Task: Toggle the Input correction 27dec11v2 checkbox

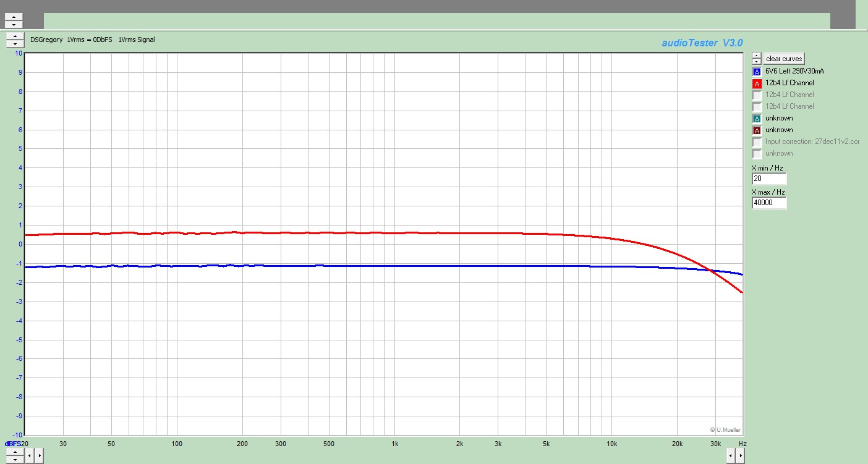Action: [757, 142]
